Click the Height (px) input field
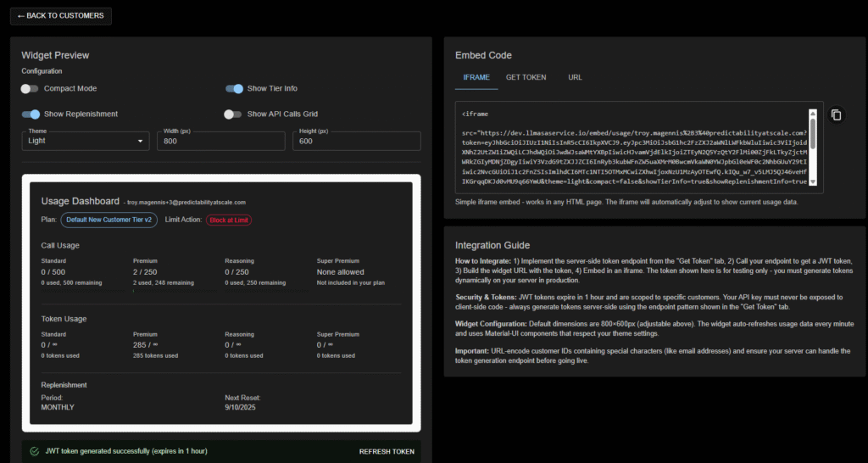Image resolution: width=868 pixels, height=463 pixels. coord(354,142)
